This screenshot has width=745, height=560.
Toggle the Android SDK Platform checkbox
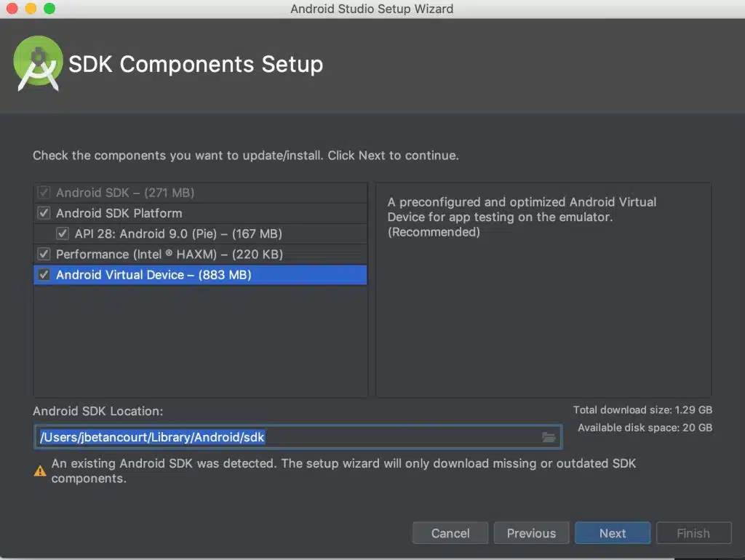click(x=44, y=213)
